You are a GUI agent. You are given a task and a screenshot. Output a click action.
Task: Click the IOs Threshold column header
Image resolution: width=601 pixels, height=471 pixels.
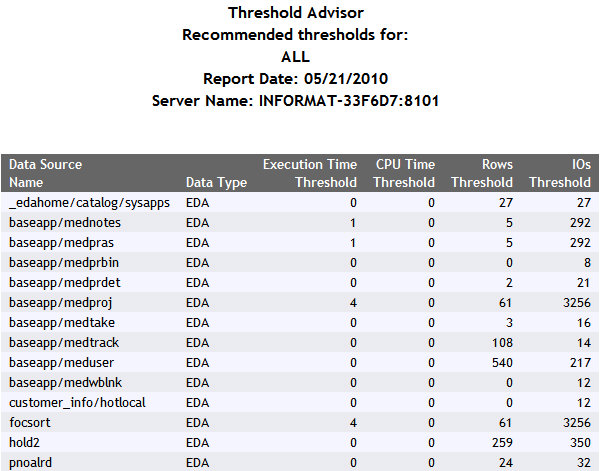click(x=560, y=173)
